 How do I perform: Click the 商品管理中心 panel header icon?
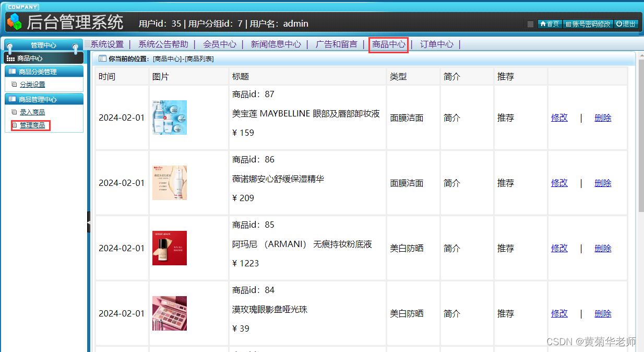(12, 99)
